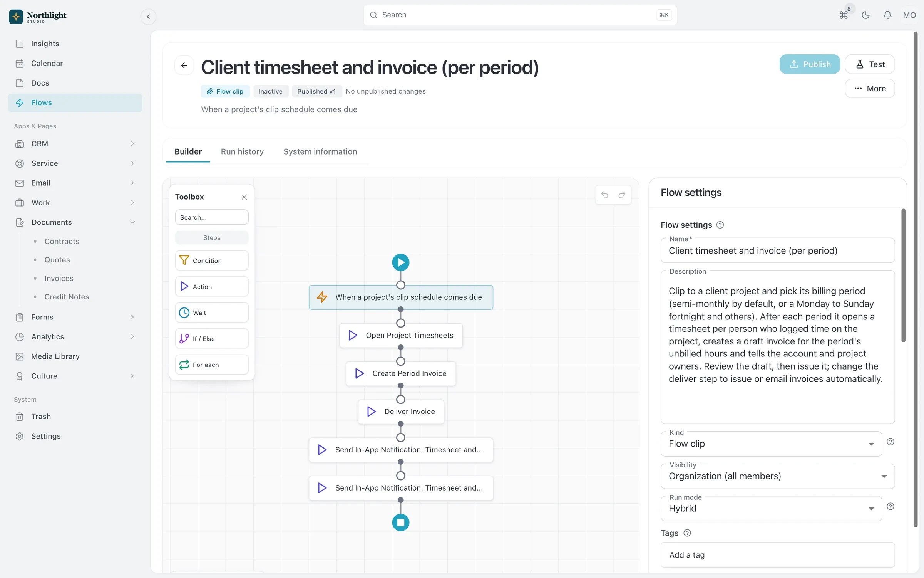
Task: Open Insights in the sidebar
Action: point(75,44)
